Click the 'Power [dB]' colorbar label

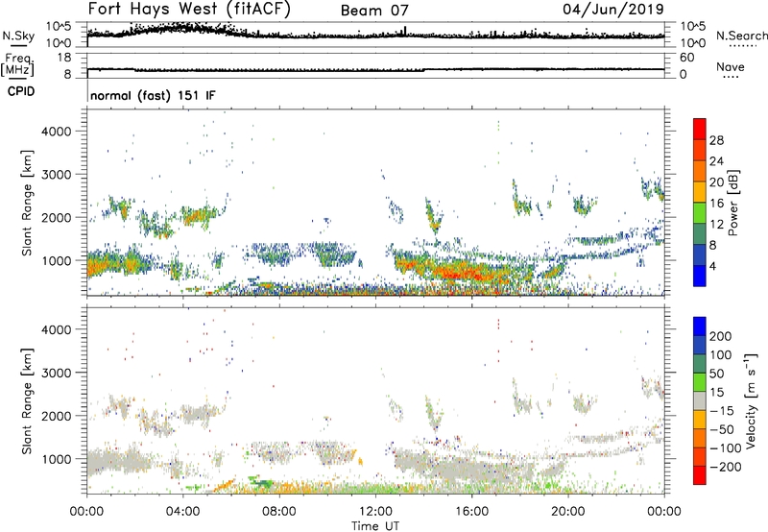[732, 203]
